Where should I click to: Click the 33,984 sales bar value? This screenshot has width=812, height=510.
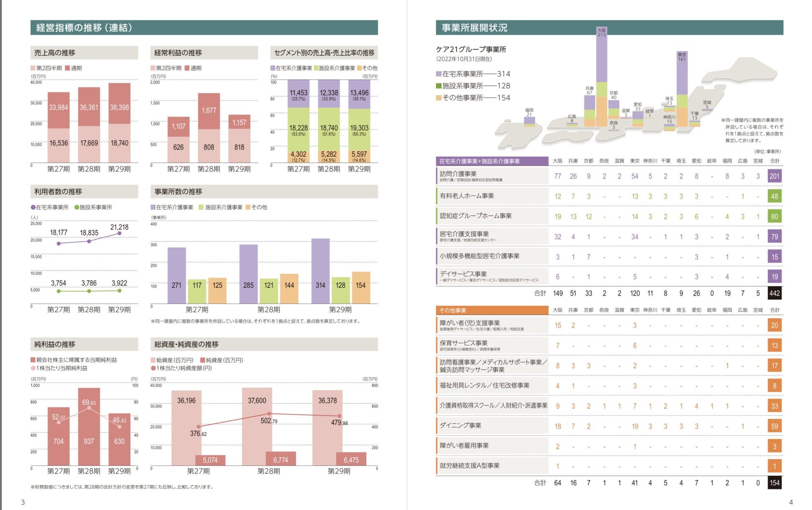(58, 107)
